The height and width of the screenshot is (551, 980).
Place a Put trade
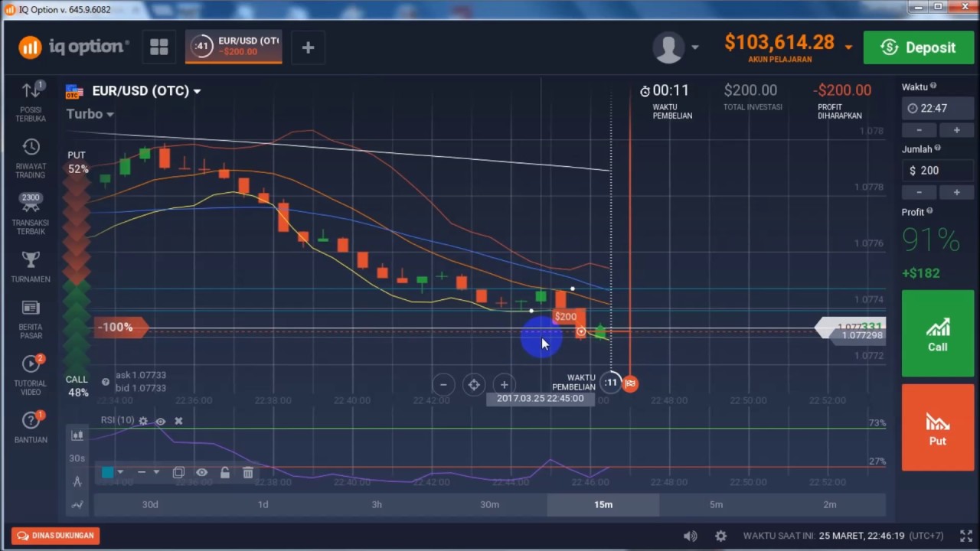[938, 427]
